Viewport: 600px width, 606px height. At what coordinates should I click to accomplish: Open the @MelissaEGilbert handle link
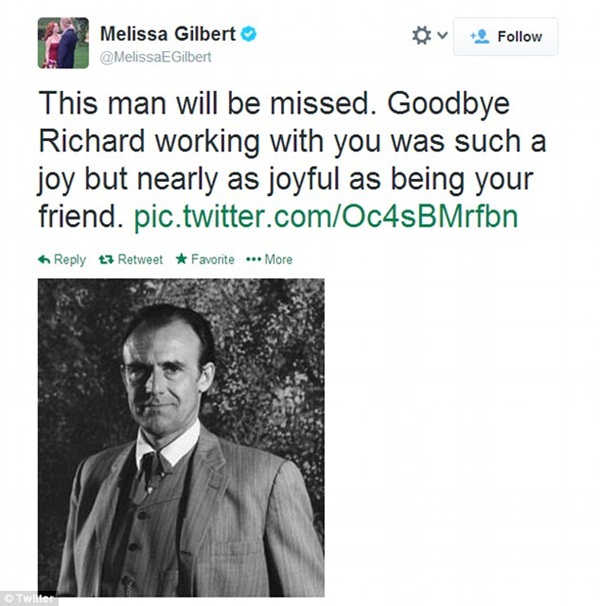point(155,57)
